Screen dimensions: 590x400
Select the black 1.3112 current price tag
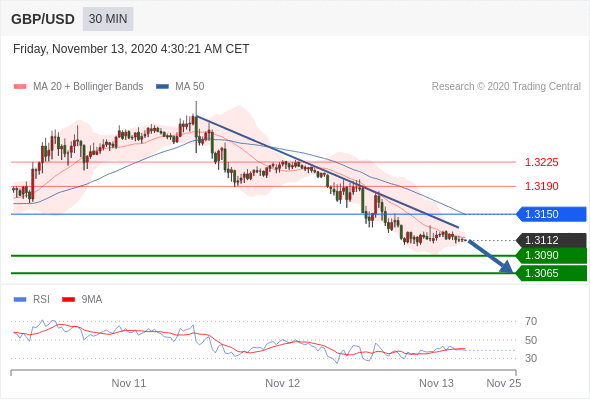point(551,240)
